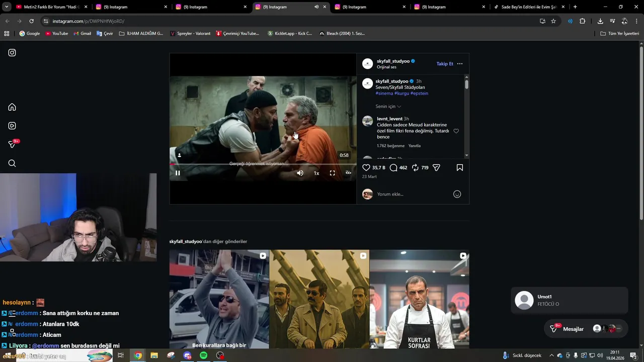The width and height of the screenshot is (644, 362).
Task: Open the Gmail bookmark
Action: click(82, 34)
